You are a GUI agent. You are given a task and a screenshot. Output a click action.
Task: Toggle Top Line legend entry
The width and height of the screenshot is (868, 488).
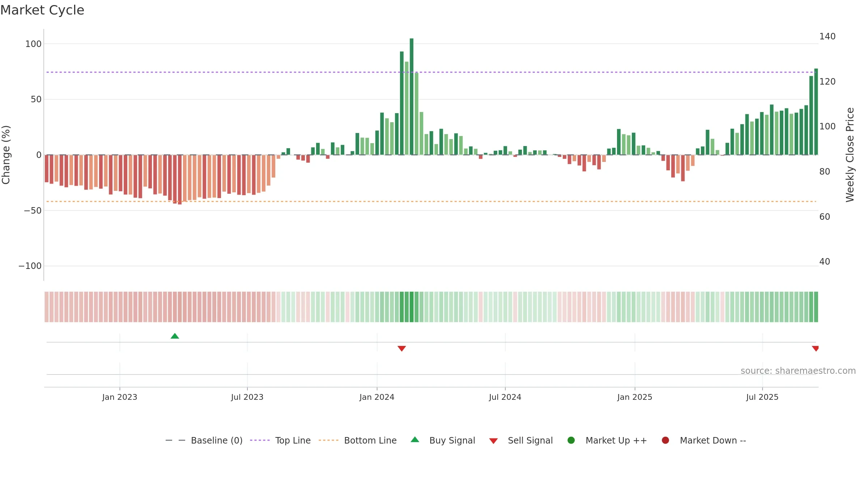(x=280, y=440)
